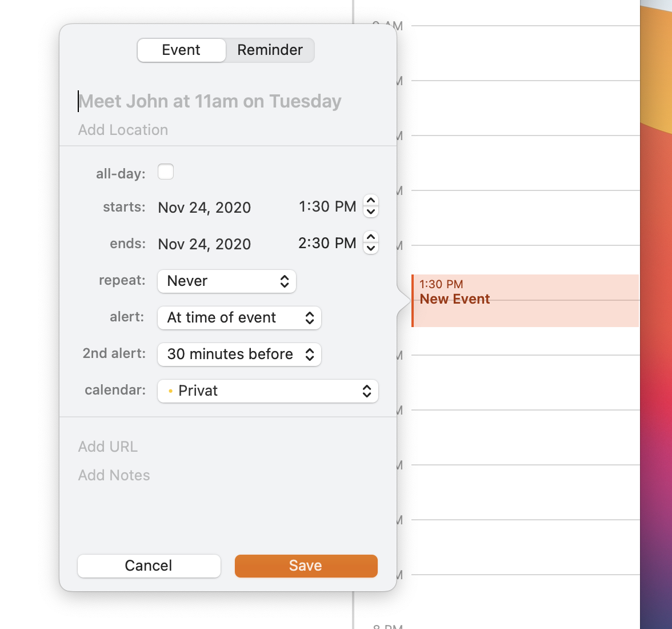Select the starts date Nov 24, 2020
Image resolution: width=672 pixels, height=629 pixels.
[x=205, y=208]
